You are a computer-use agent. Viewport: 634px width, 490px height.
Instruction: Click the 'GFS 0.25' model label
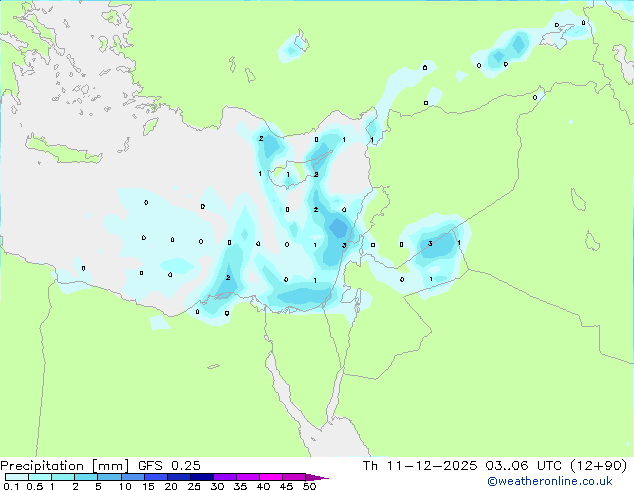[169, 466]
